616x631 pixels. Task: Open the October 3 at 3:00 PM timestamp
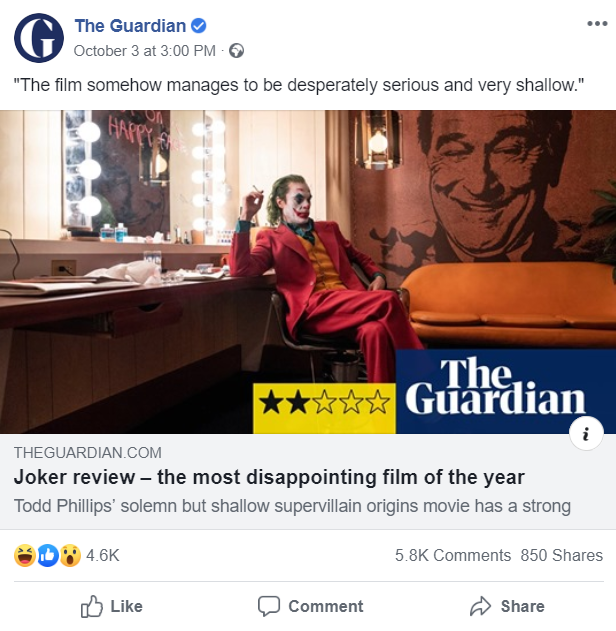[145, 51]
